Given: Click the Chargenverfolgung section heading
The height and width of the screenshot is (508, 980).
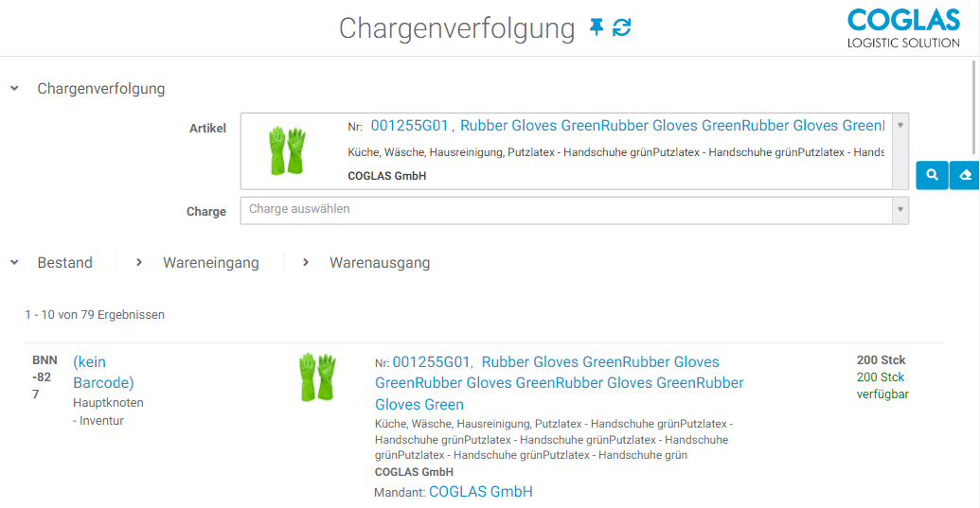Looking at the screenshot, I should (101, 89).
